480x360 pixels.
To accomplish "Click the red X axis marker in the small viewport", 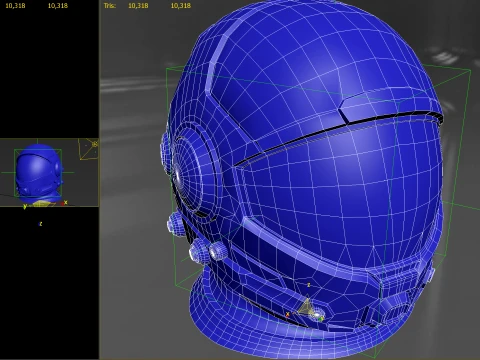I will pyautogui.click(x=64, y=203).
